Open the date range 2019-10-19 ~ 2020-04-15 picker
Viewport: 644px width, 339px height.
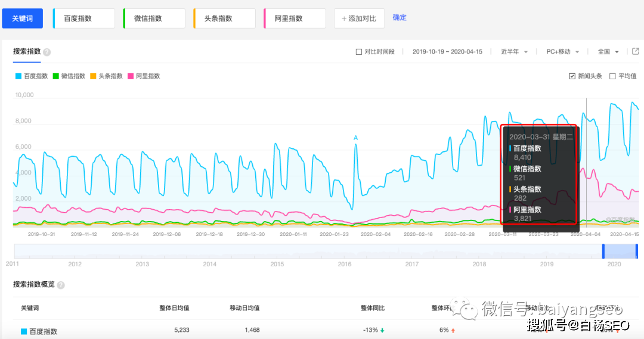[447, 52]
